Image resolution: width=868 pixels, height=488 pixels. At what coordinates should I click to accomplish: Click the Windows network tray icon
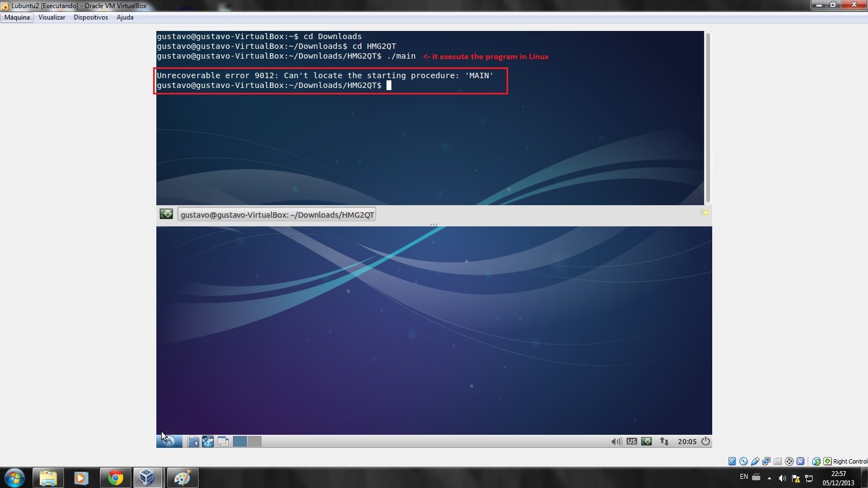(809, 478)
